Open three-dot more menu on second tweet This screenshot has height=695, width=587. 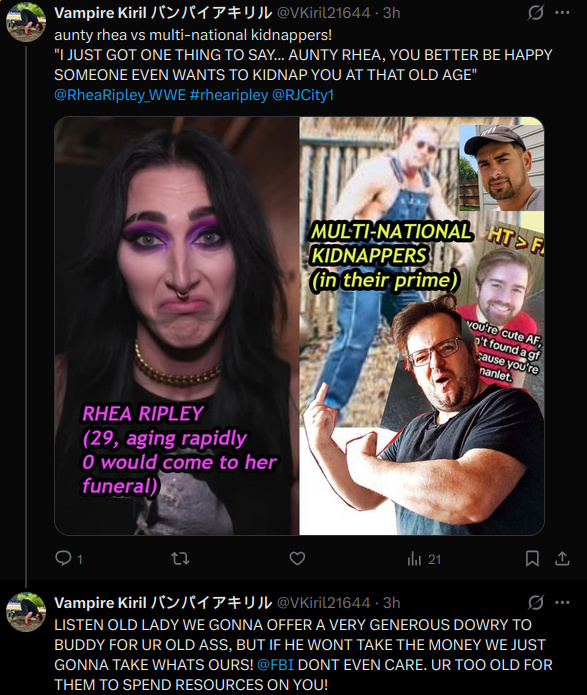click(x=562, y=602)
